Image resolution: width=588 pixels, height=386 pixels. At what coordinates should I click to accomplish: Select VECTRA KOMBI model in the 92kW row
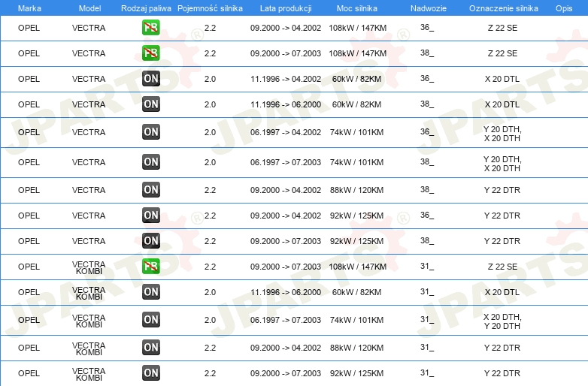tap(89, 374)
